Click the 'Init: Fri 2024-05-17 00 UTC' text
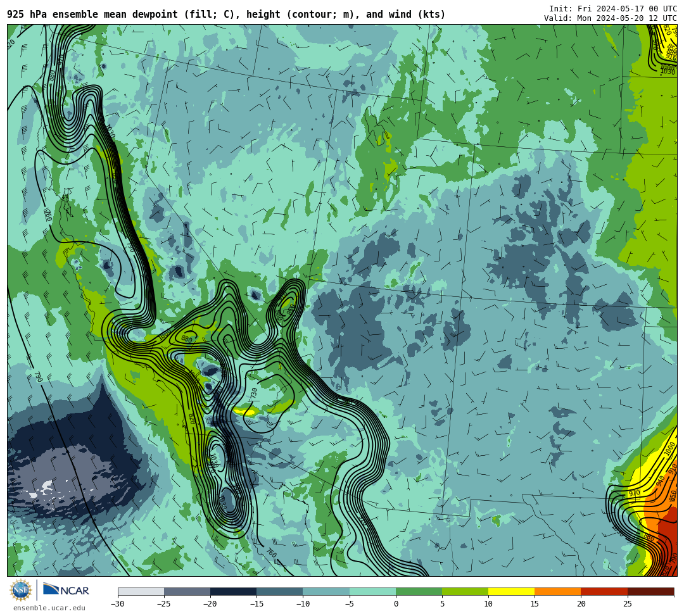684x616 pixels. click(613, 8)
